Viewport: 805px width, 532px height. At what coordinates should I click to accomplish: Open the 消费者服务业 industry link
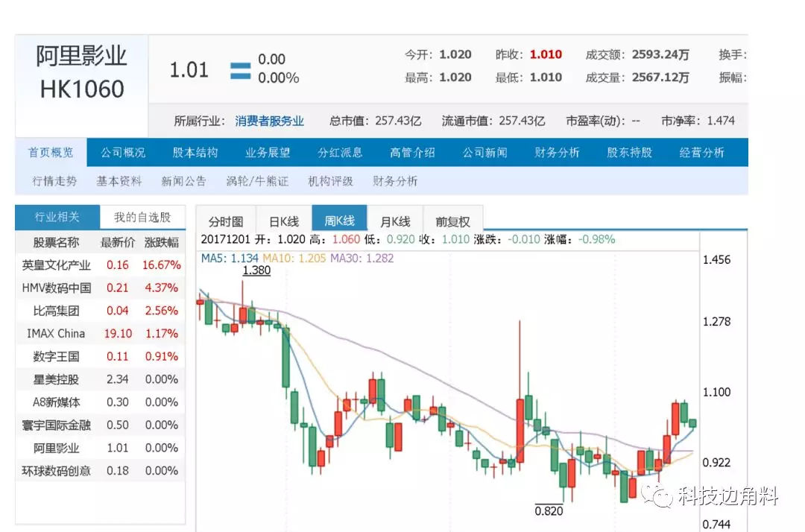270,121
